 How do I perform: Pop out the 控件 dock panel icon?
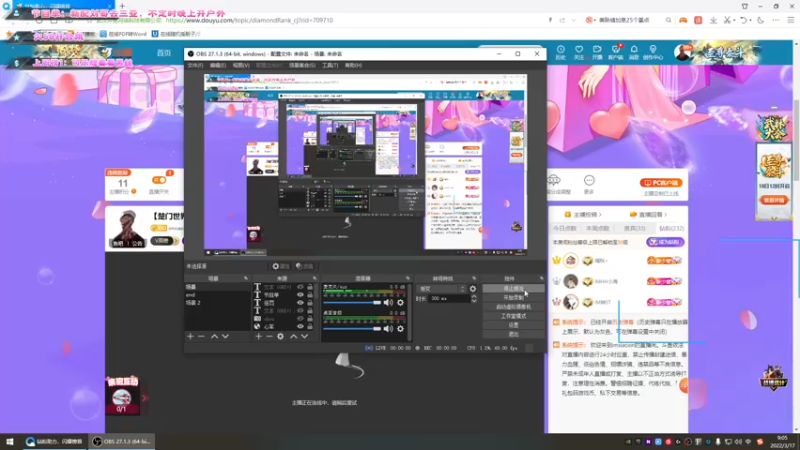click(x=541, y=279)
